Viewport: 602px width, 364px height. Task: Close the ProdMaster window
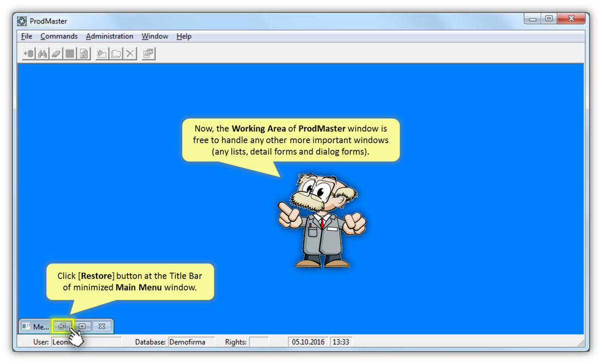coord(571,19)
